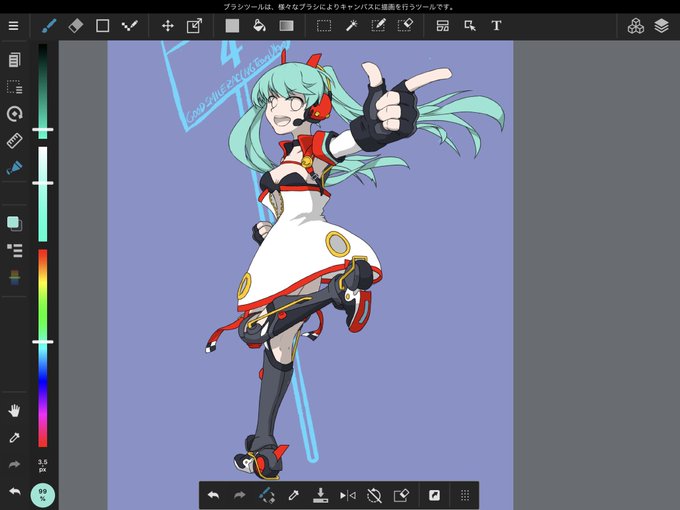Select the eyedropper in the bottom bar

pyautogui.click(x=294, y=495)
